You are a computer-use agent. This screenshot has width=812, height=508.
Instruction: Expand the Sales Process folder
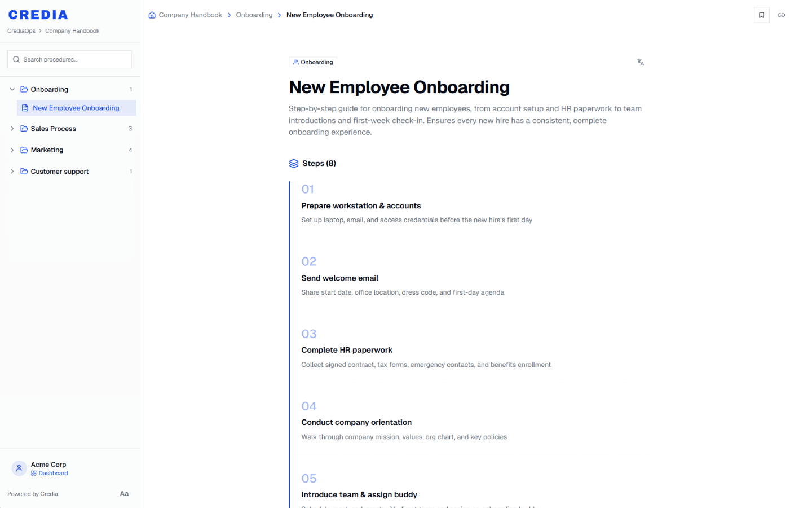[12, 129]
